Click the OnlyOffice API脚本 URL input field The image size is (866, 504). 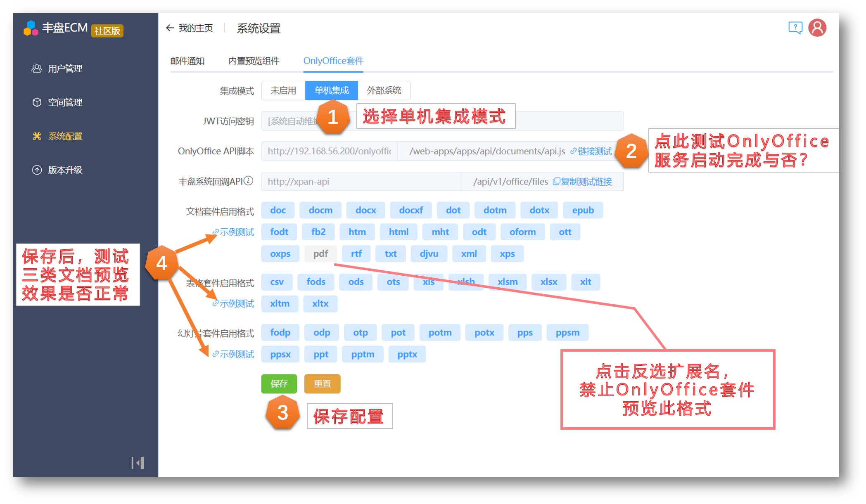tap(329, 151)
